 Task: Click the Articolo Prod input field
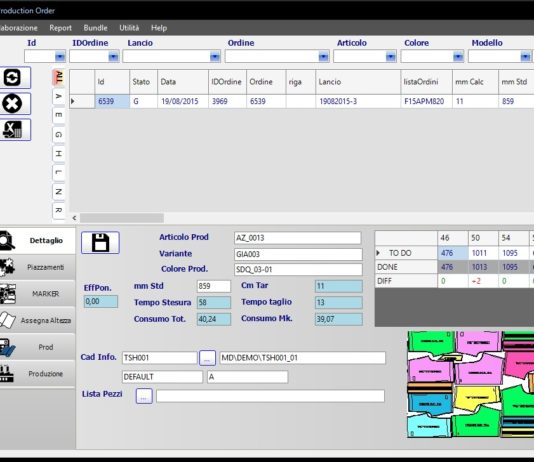pyautogui.click(x=298, y=238)
